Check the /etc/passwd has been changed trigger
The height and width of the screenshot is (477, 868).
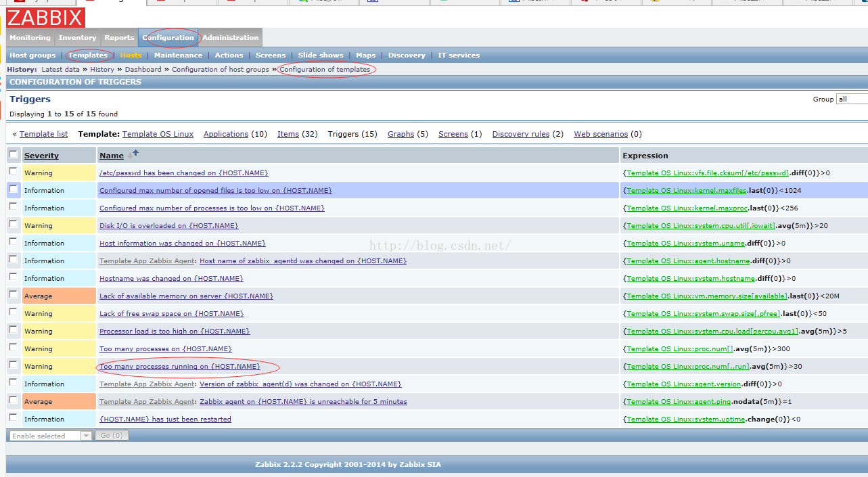tap(13, 172)
